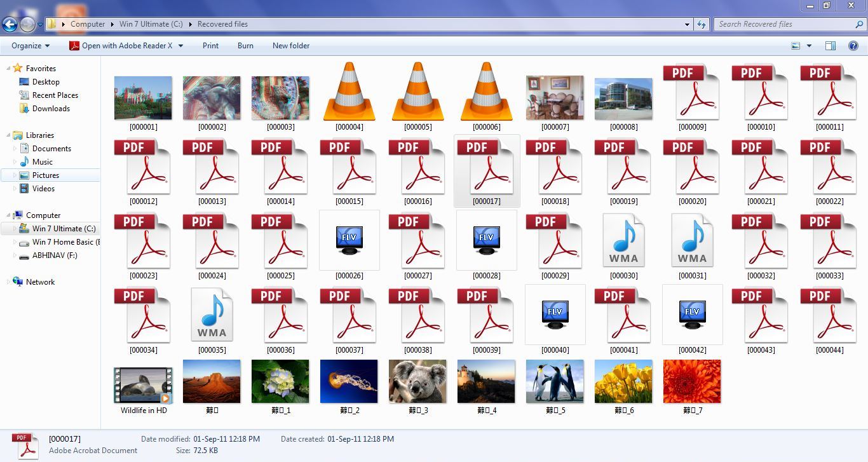Select the Pictures library
Viewport: 868px width, 462px height.
click(x=46, y=175)
